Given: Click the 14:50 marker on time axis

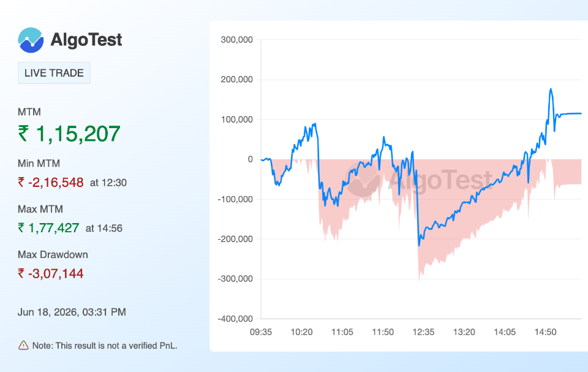Looking at the screenshot, I should pyautogui.click(x=545, y=332).
